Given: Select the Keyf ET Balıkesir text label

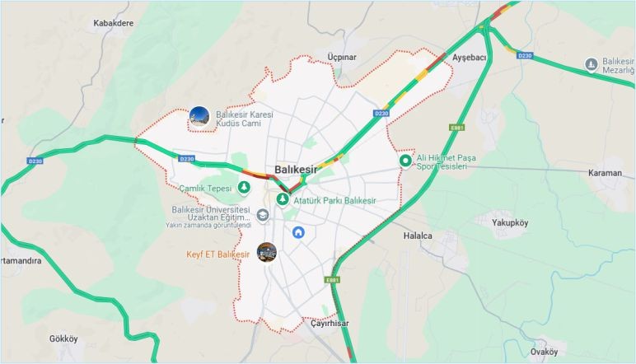Looking at the screenshot, I should pyautogui.click(x=217, y=254).
